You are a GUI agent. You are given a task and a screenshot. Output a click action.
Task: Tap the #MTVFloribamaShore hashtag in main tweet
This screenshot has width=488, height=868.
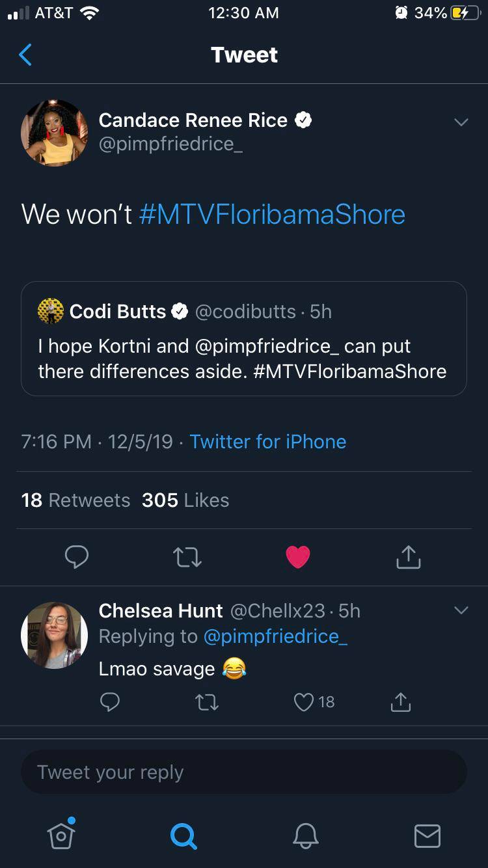(x=272, y=215)
